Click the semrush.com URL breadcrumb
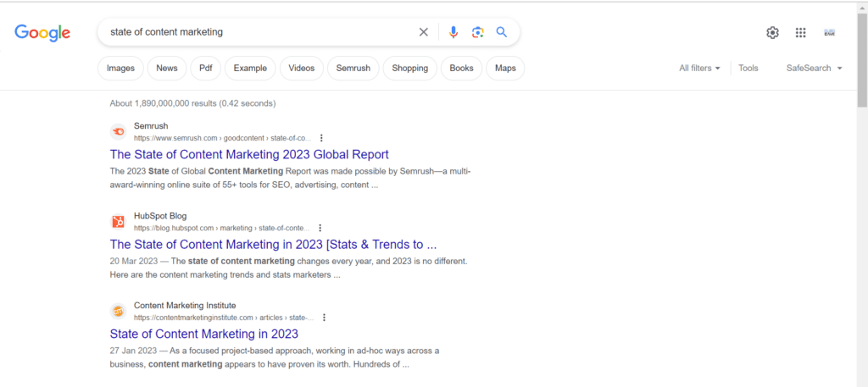 point(223,138)
